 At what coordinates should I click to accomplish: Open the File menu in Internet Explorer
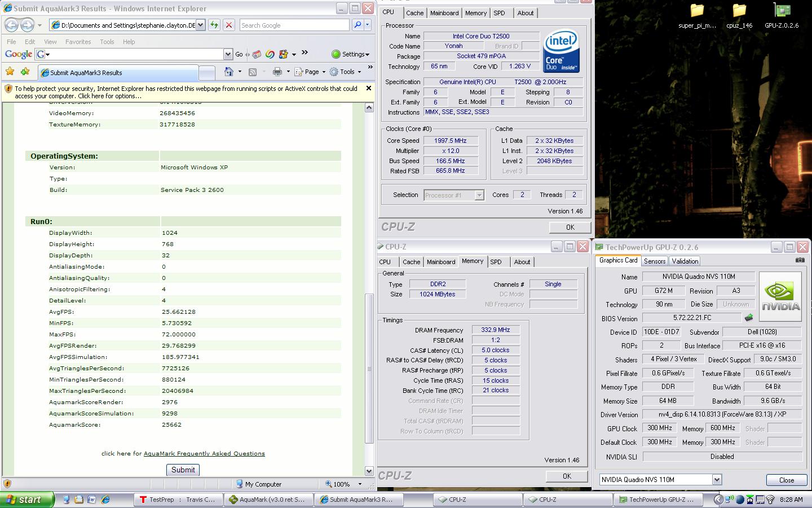click(11, 42)
